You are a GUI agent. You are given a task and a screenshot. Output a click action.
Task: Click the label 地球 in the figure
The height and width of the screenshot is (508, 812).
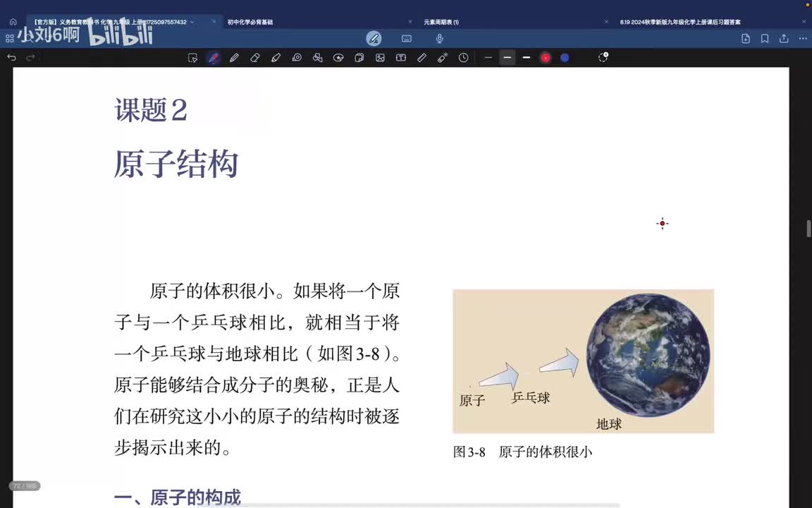(608, 424)
